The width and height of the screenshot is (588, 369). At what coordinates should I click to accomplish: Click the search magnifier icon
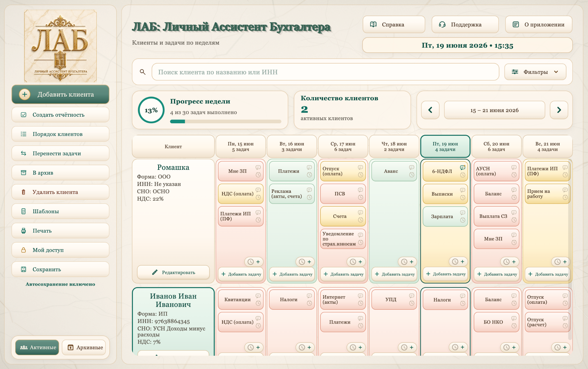[143, 72]
